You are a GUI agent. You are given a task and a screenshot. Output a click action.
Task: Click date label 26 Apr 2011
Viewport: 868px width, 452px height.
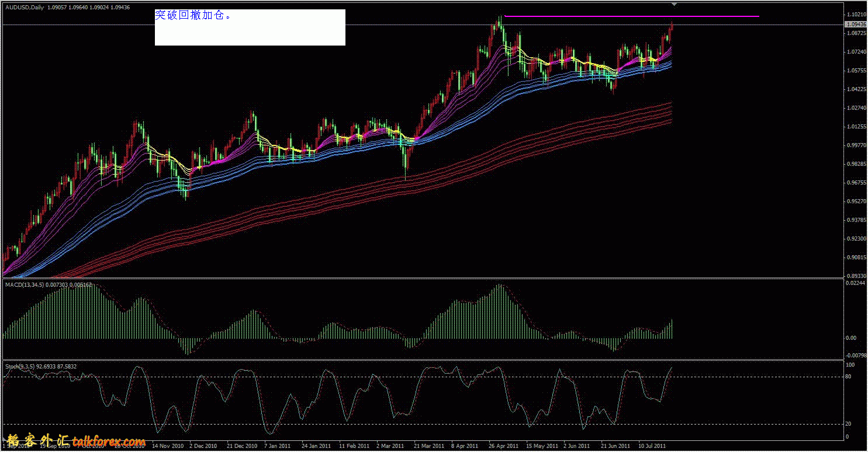504,446
